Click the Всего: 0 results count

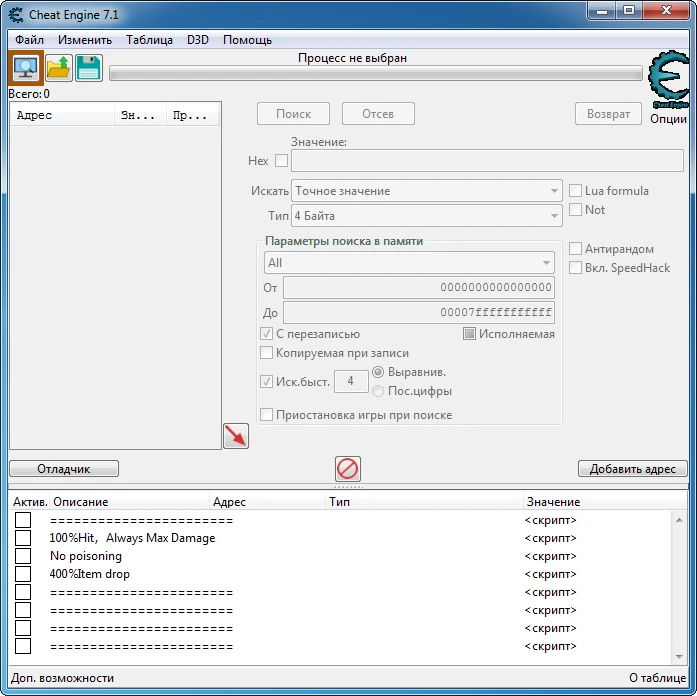point(29,94)
